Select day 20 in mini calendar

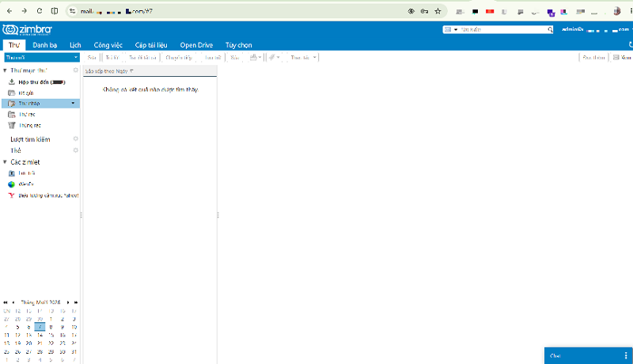[28, 343]
